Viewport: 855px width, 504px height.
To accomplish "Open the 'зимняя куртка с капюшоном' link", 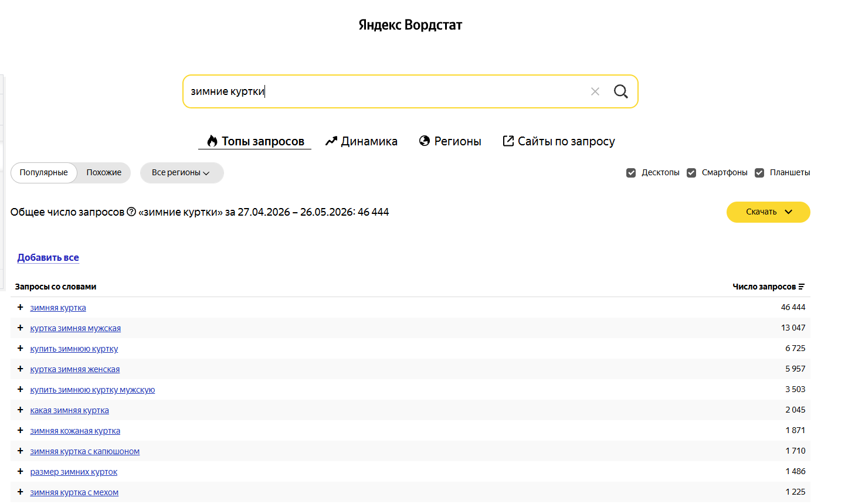I will (x=85, y=451).
